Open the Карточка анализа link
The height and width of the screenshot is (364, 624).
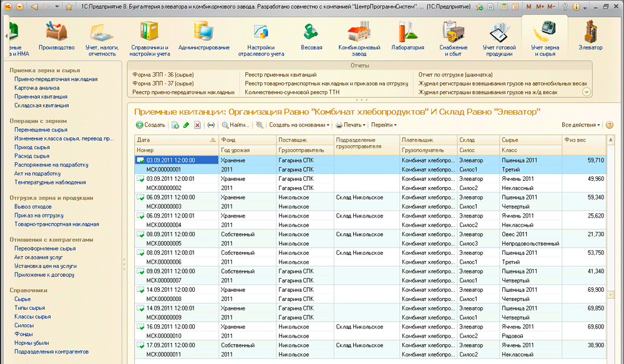[x=37, y=88]
